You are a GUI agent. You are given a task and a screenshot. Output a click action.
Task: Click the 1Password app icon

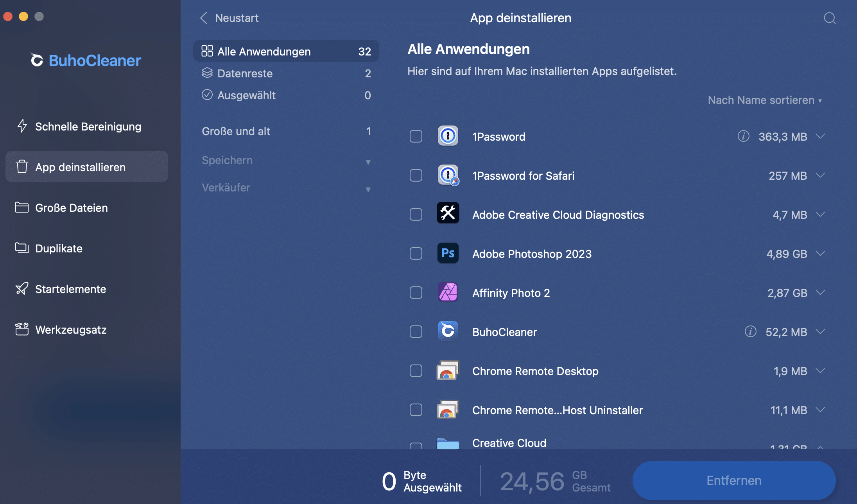click(448, 136)
